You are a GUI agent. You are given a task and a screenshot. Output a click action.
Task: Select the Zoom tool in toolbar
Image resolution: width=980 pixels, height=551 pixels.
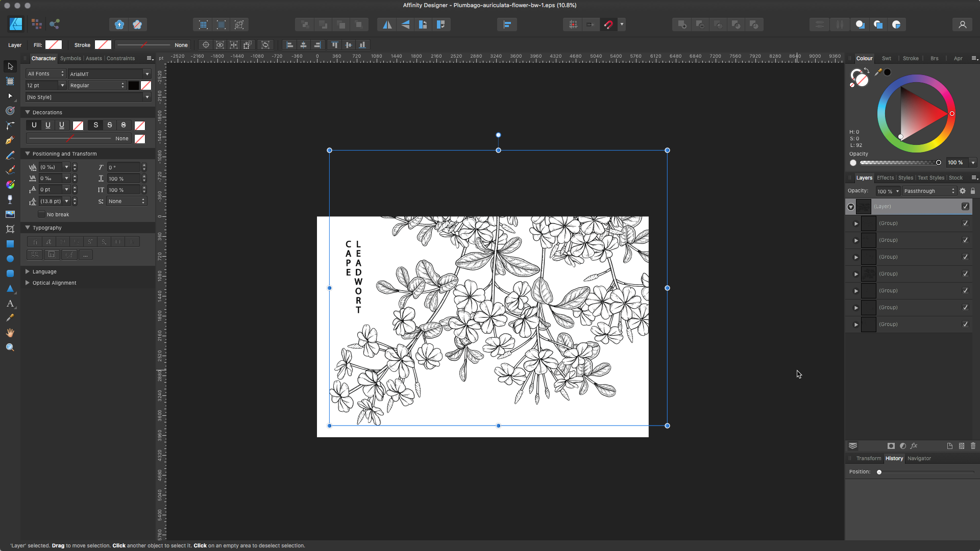[x=9, y=347]
